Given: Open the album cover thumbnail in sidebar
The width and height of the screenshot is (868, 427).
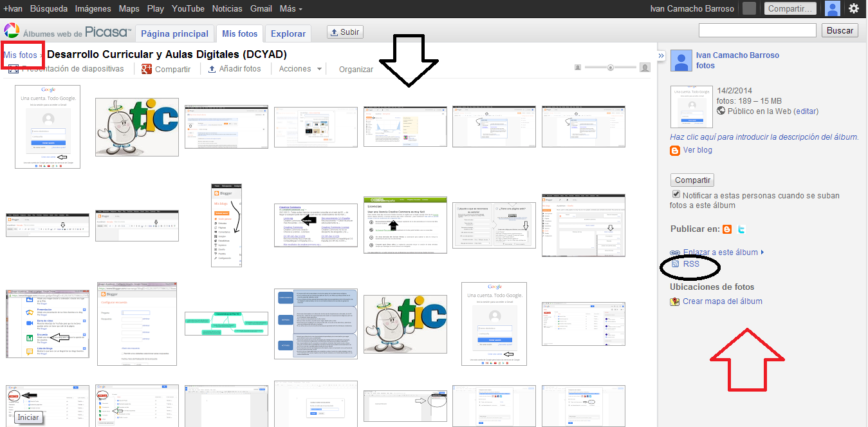Looking at the screenshot, I should tap(691, 107).
